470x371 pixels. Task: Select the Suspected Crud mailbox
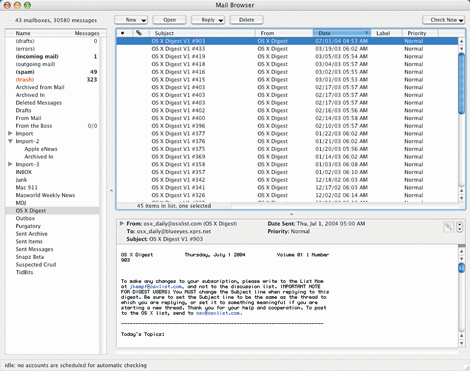point(52,264)
